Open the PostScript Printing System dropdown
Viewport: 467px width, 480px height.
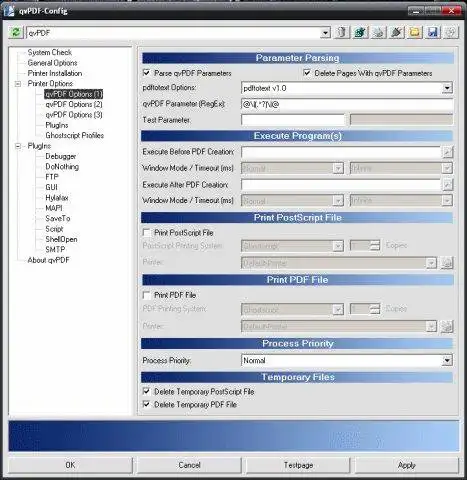pos(338,246)
